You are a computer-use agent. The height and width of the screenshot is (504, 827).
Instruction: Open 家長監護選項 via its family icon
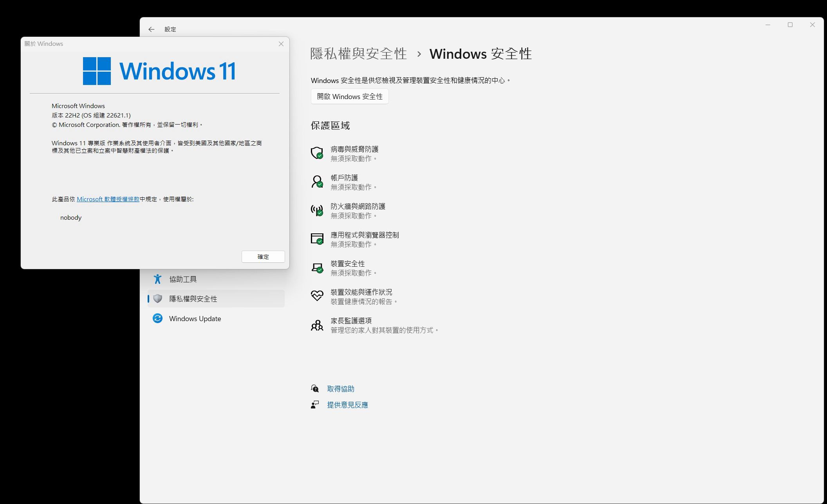click(317, 325)
